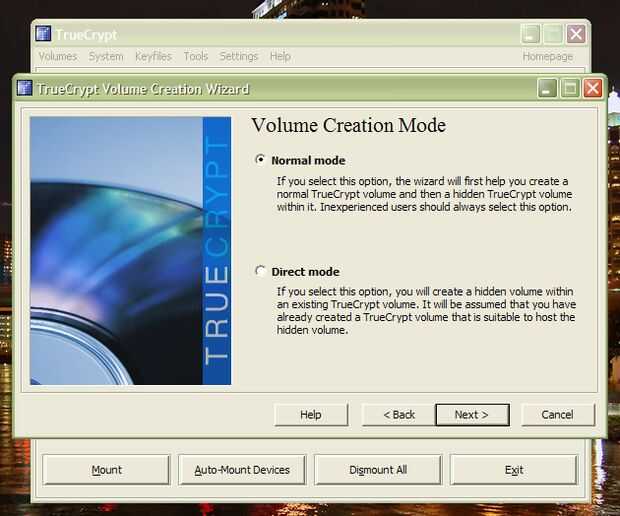
Task: Click the Homepage link in the TrueCrypt menu bar
Action: click(548, 57)
